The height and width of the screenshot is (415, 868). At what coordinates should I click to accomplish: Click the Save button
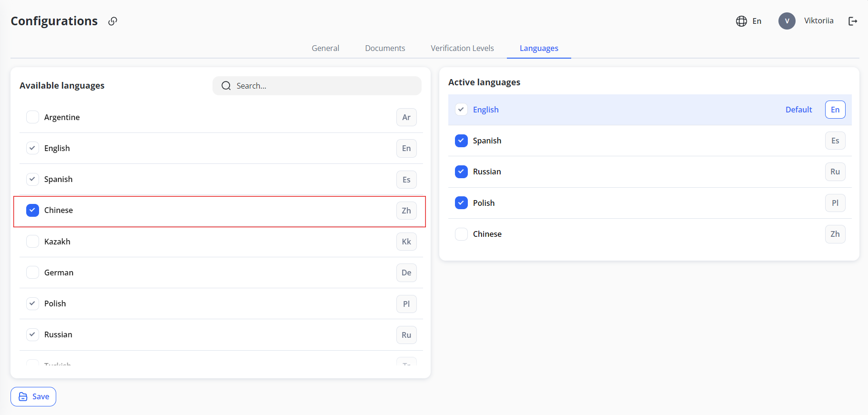click(33, 396)
